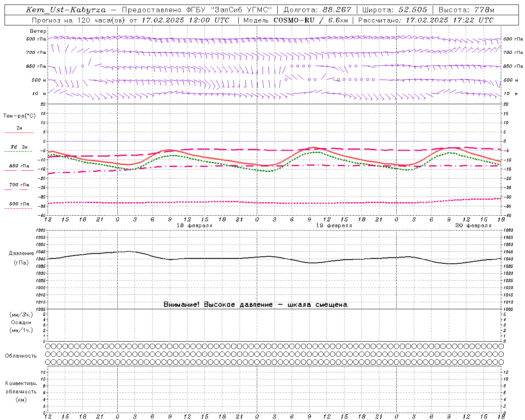Click the warning 'Внимание! Высокое давление — шкала смещена'
525x420 pixels.
255,304
